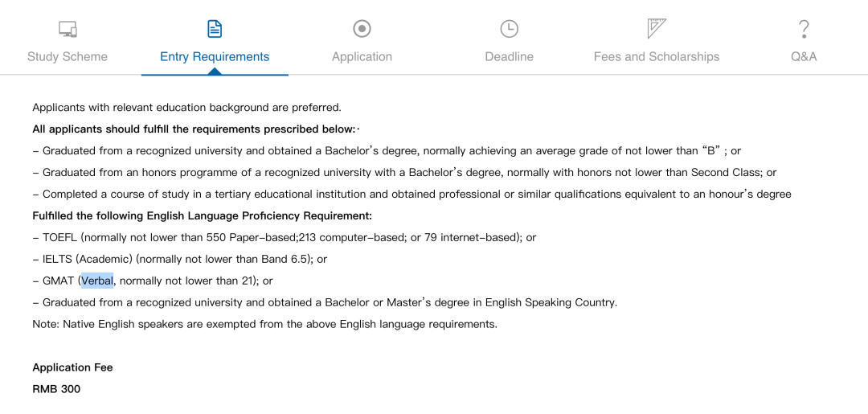Viewport: 868px width, 414px height.
Task: Click the highlighted word Verbal
Action: (x=97, y=281)
